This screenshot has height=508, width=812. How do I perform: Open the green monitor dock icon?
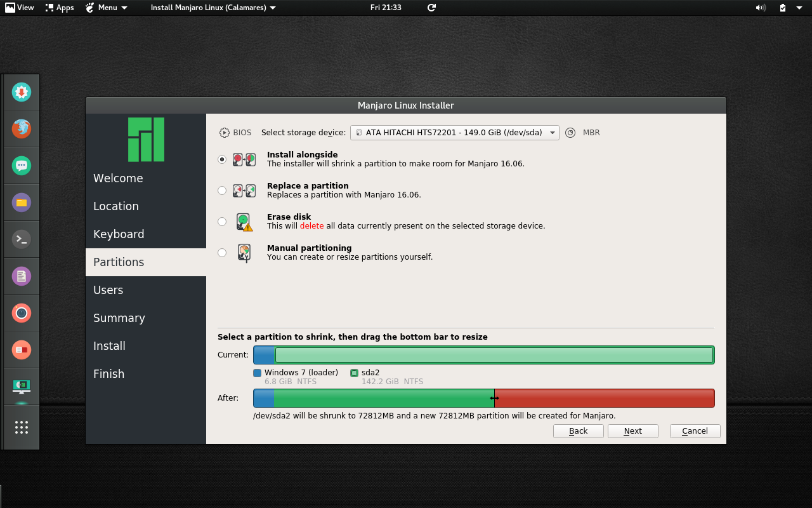(x=22, y=385)
